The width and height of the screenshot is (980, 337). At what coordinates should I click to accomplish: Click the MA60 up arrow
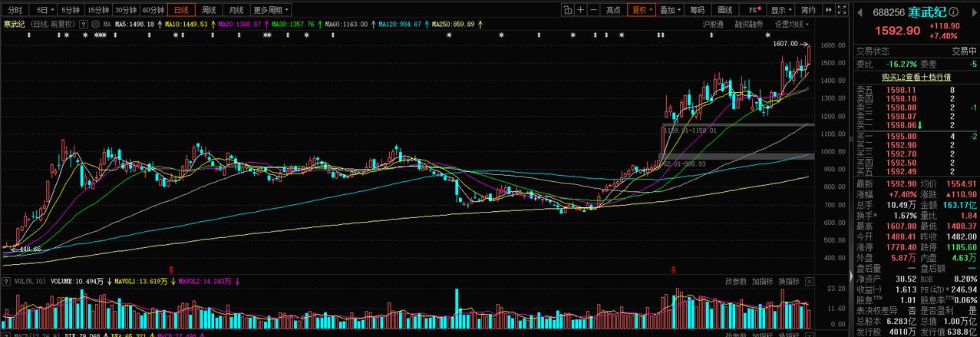pos(373,25)
